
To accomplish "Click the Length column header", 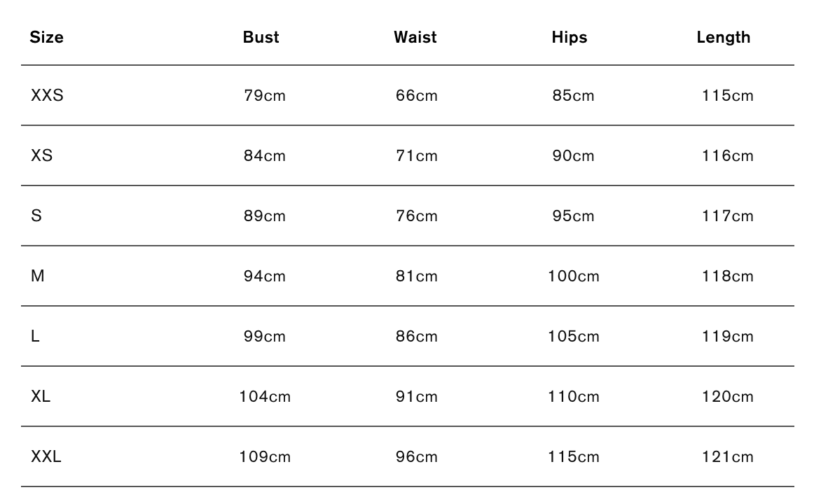I will tap(723, 38).
